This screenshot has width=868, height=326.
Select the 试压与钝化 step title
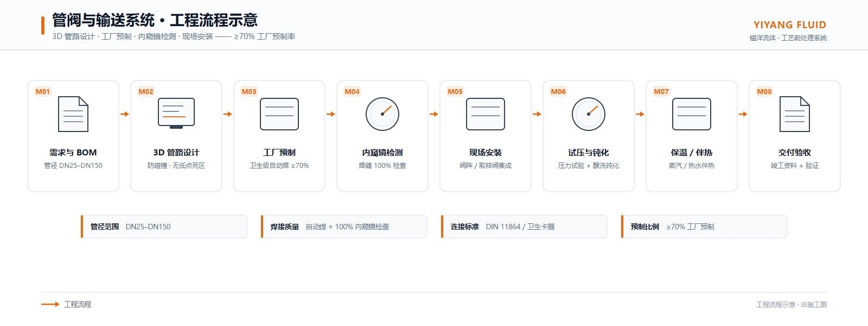click(589, 153)
